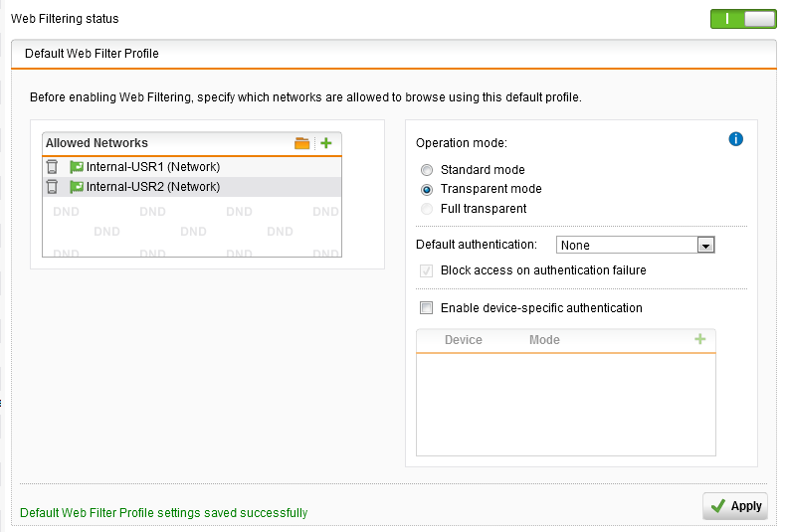This screenshot has height=532, width=786.
Task: Click the Internal-USR1 network object icon
Action: pos(77,167)
